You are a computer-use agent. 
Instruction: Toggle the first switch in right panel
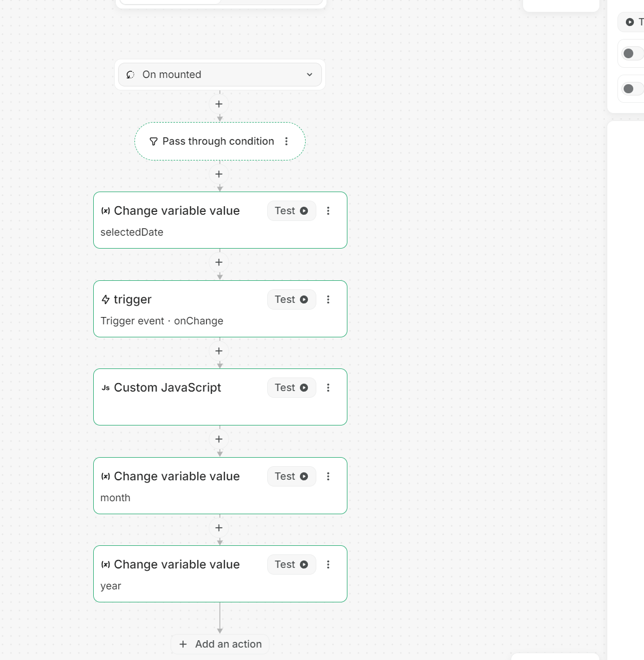(x=631, y=54)
